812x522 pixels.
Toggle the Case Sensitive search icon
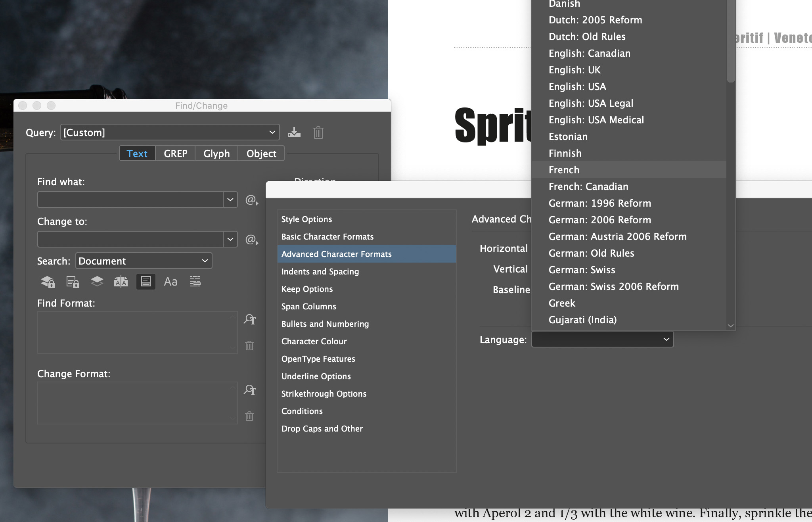tap(170, 282)
